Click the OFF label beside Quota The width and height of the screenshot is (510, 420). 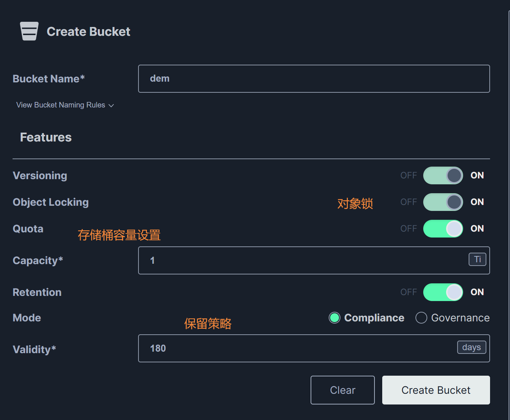(408, 229)
